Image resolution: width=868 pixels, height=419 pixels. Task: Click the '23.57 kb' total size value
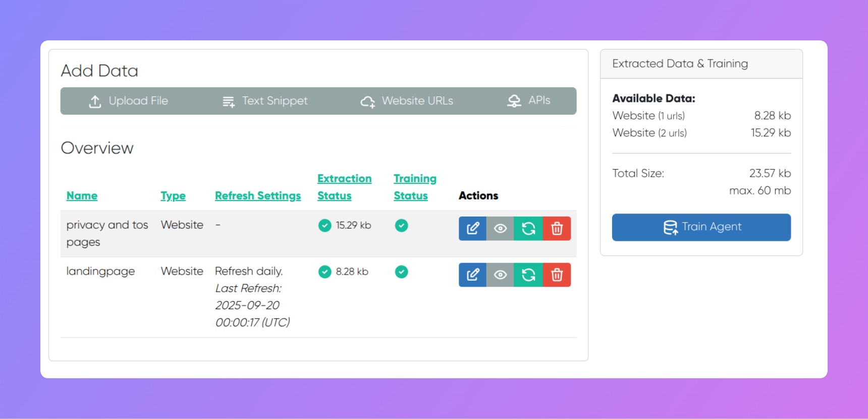(x=770, y=173)
